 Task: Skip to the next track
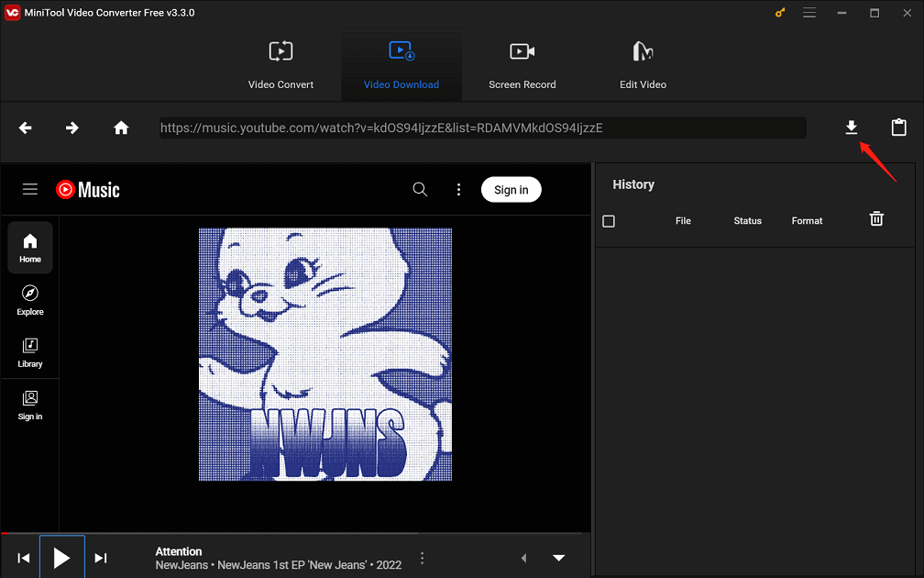(x=101, y=558)
